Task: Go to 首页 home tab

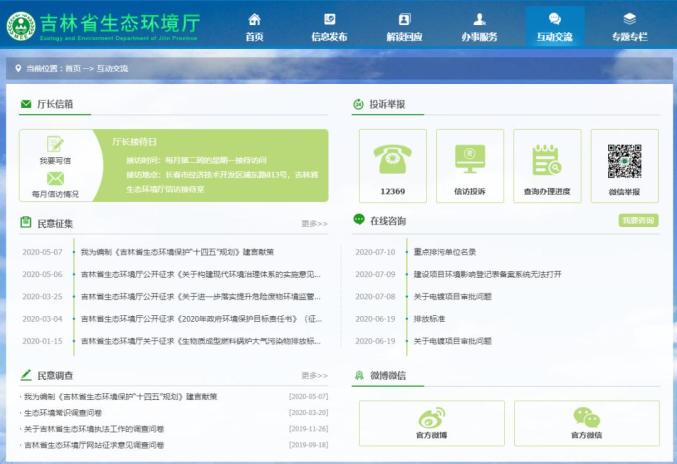Action: point(254,26)
